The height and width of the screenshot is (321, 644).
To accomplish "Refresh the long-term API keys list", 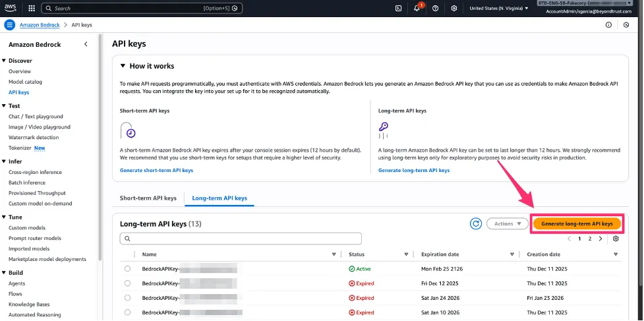I will click(x=476, y=223).
